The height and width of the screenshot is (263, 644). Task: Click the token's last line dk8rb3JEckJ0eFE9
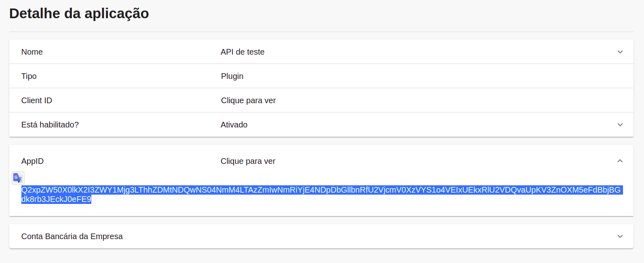56,199
